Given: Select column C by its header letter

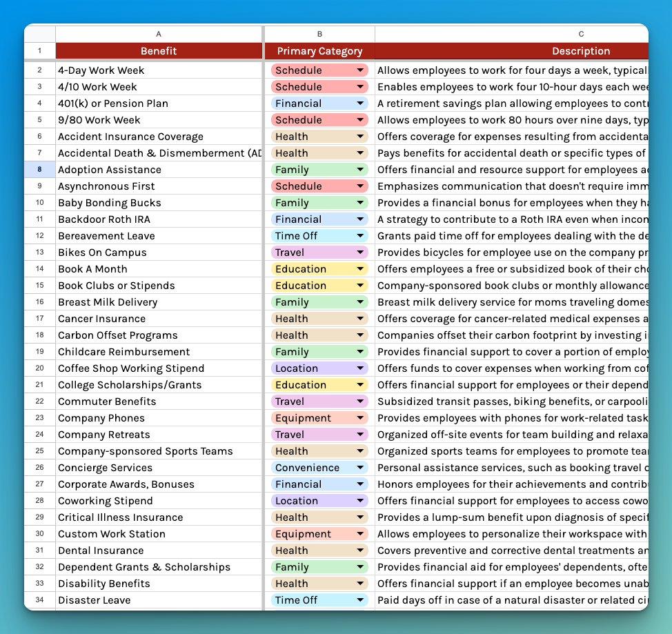Looking at the screenshot, I should click(x=512, y=34).
